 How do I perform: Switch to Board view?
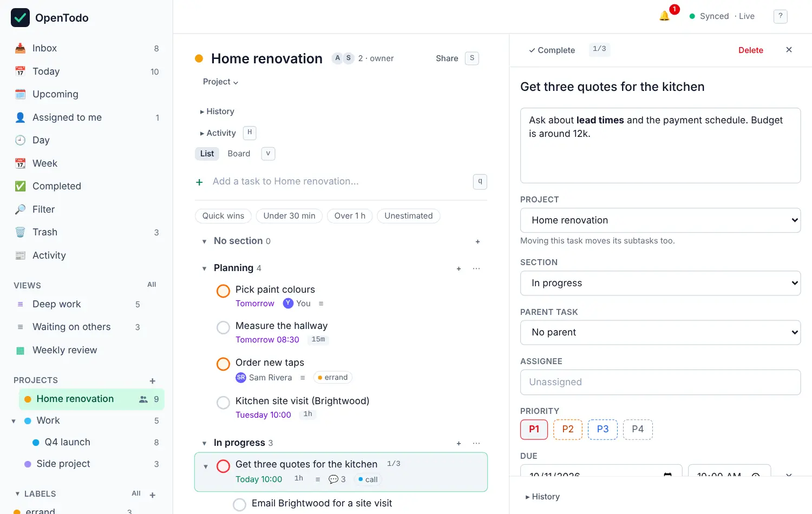click(x=239, y=154)
